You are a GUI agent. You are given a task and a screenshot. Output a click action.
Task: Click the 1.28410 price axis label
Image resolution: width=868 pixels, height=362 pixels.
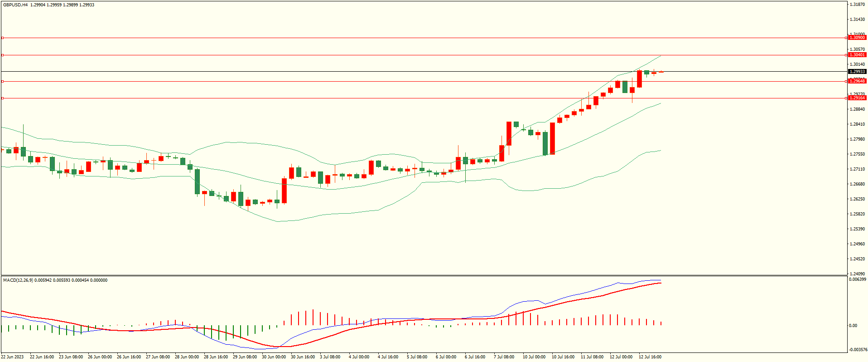pos(857,124)
